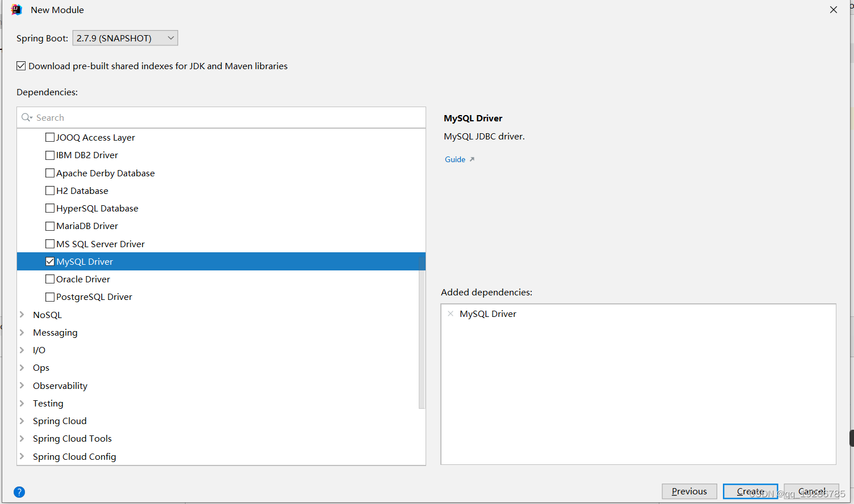Expand the Spring Cloud Tools category
Viewport: 854px width, 504px height.
coord(22,438)
